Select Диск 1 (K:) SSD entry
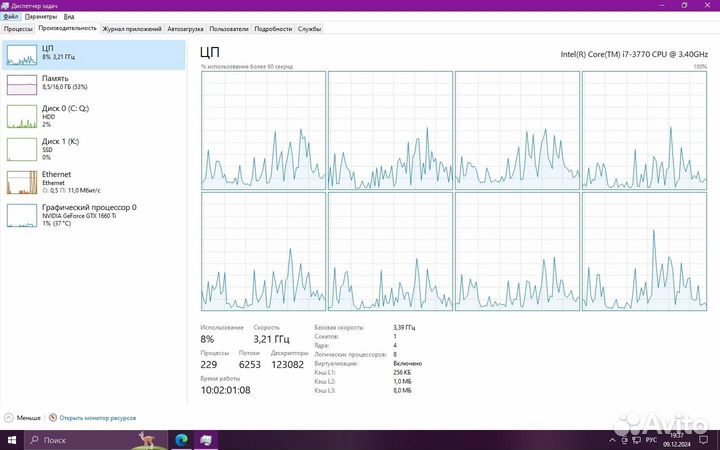Image resolution: width=720 pixels, height=450 pixels. pyautogui.click(x=94, y=149)
